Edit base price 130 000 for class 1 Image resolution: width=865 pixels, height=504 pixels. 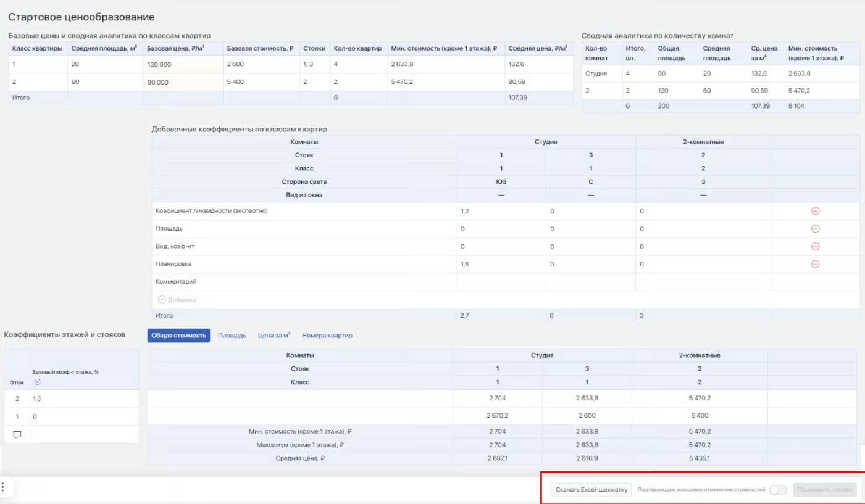(183, 65)
